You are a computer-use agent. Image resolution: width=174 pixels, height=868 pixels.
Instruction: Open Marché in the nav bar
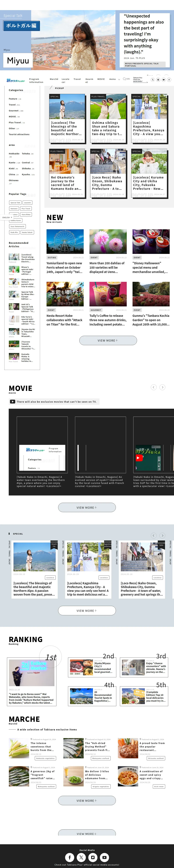(x=54, y=79)
